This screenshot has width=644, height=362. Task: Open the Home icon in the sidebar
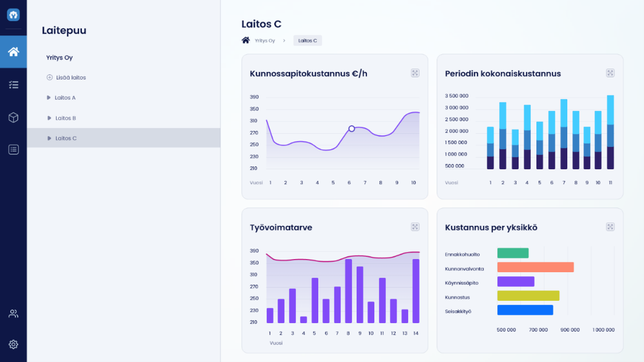point(13,52)
